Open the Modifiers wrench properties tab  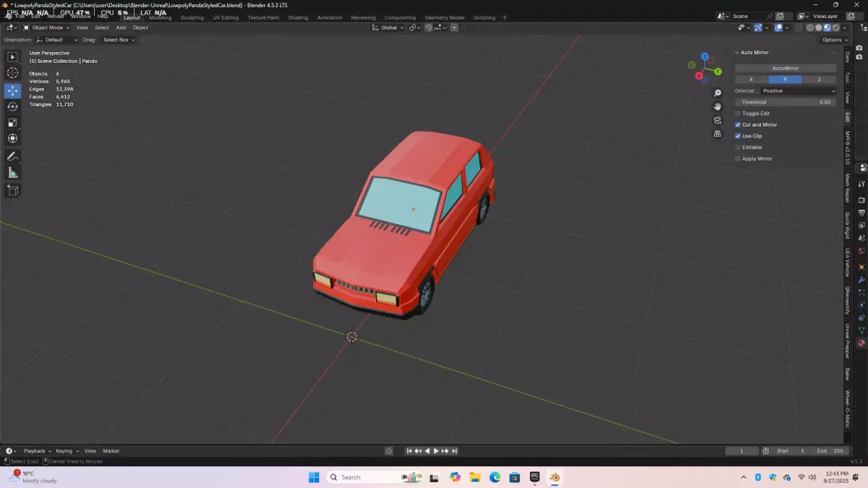click(861, 280)
